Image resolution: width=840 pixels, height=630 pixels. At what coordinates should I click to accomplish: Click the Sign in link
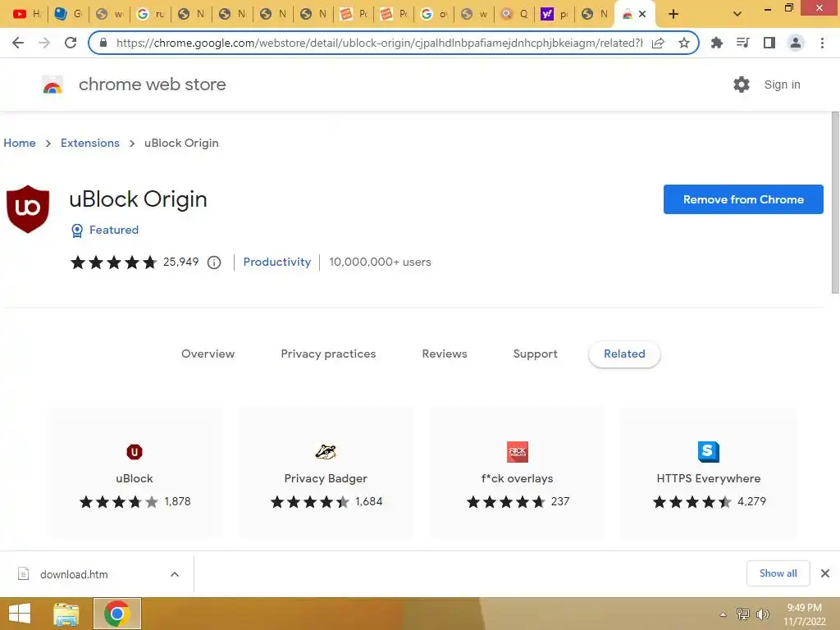click(x=782, y=84)
